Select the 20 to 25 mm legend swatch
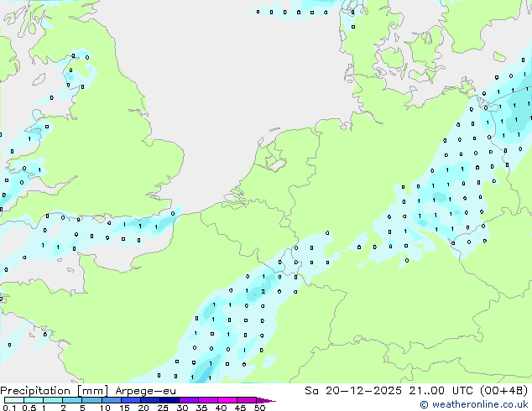This screenshot has width=532, height=411. coord(150,400)
